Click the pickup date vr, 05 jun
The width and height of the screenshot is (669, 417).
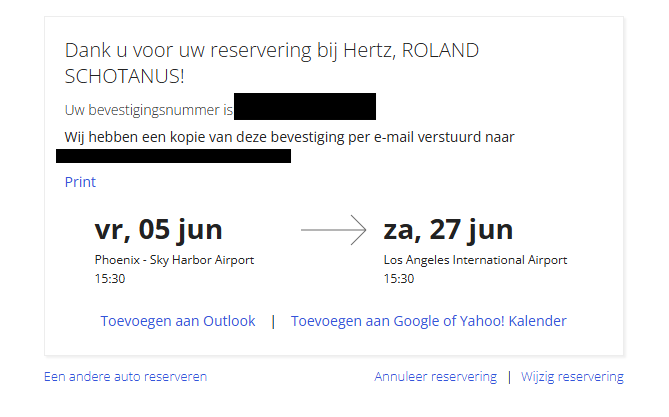click(x=158, y=230)
